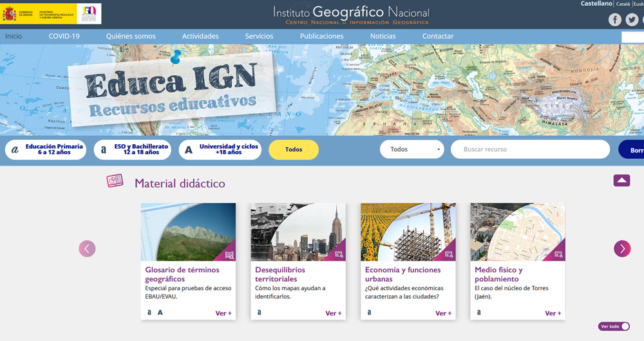Click the ESO level 'a' icon on Glosario card
Viewport: 644px width, 341px height.
(149, 312)
